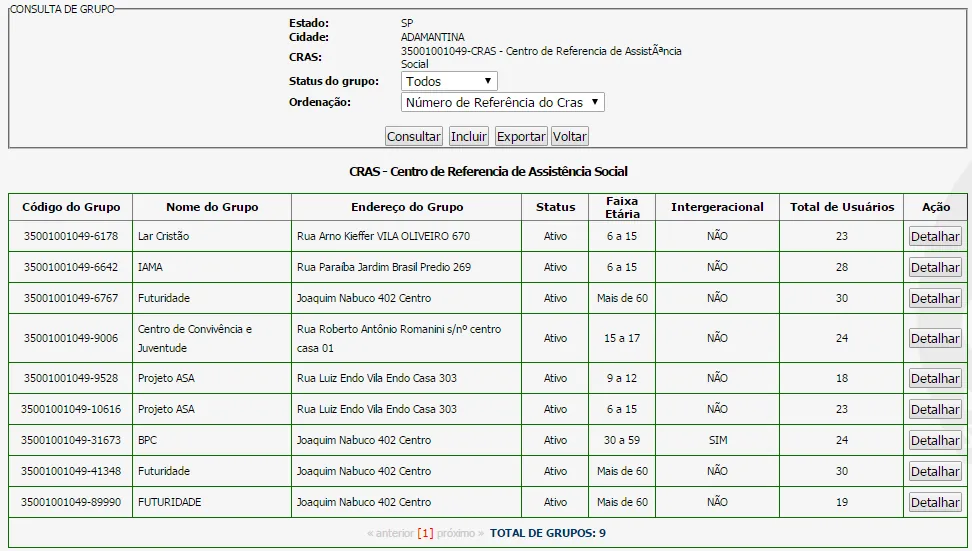
Task: Select page number 1 in pagination
Action: pos(425,533)
